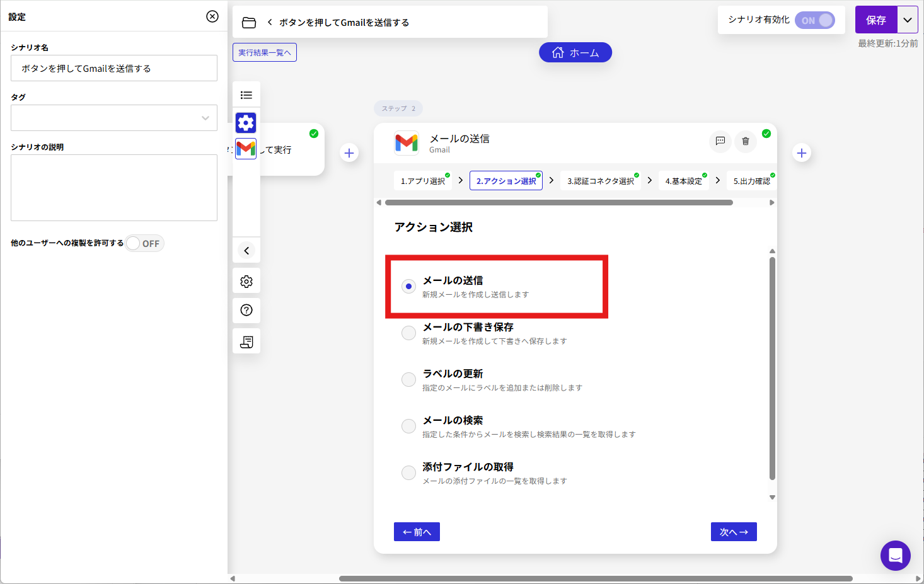
Task: Open the execution log scroll icon
Action: [246, 341]
